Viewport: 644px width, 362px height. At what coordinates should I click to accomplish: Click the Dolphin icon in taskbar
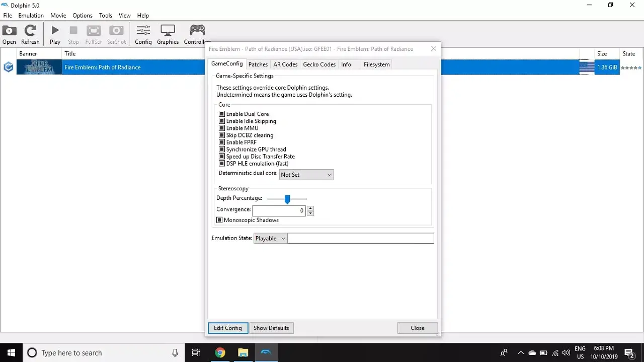[x=266, y=352]
